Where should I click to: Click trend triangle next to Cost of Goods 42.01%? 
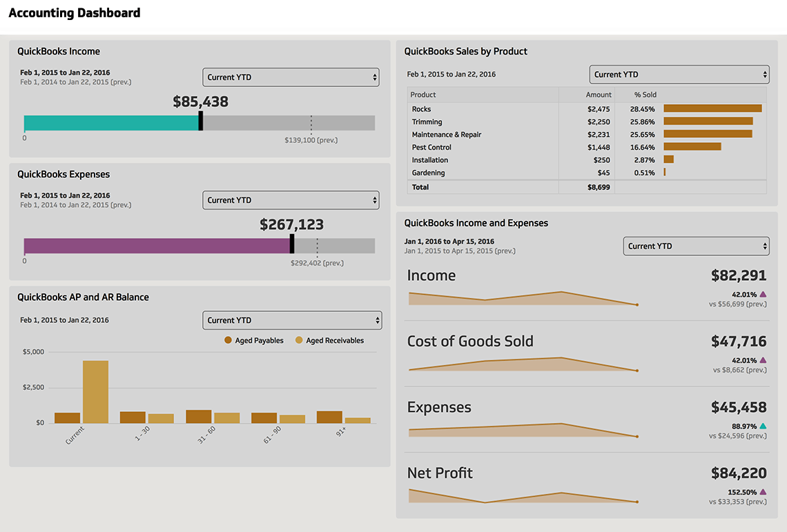click(x=763, y=360)
